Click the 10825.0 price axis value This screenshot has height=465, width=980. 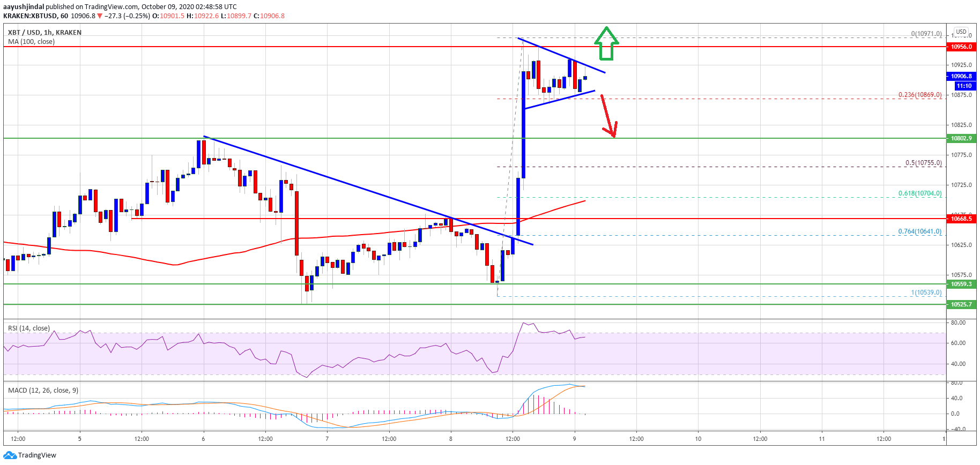(962, 125)
